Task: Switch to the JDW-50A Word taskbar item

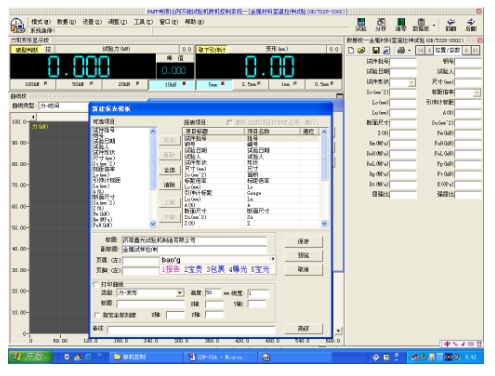Action: 220,357
